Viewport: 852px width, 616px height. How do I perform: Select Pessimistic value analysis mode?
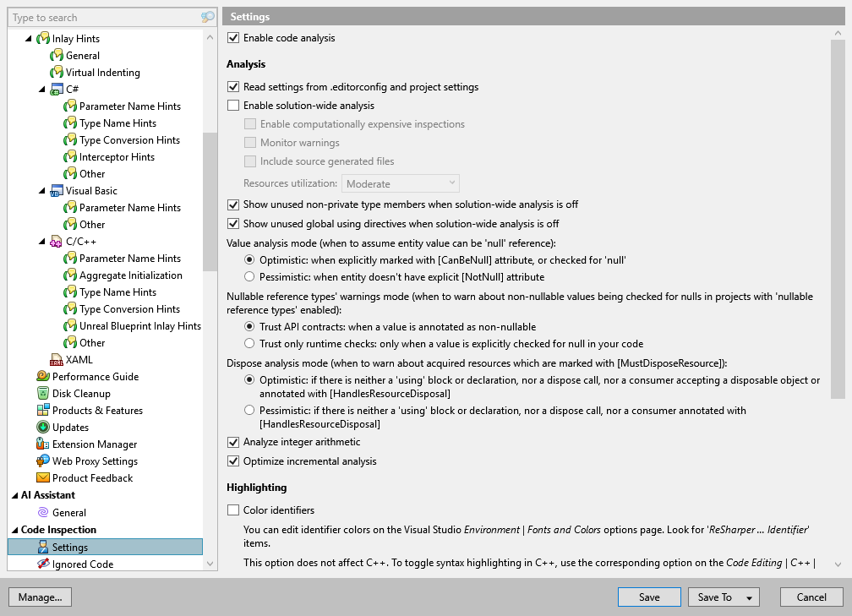pyautogui.click(x=249, y=276)
